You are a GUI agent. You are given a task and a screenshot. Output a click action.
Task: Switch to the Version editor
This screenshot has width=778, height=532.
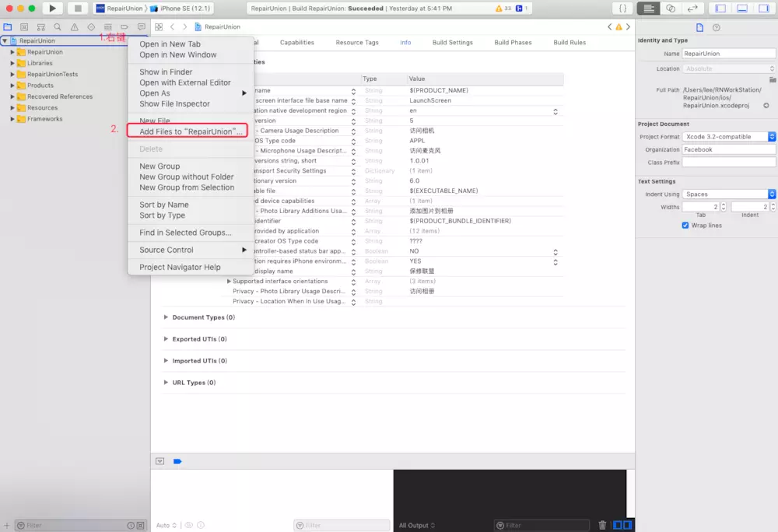[x=692, y=8]
